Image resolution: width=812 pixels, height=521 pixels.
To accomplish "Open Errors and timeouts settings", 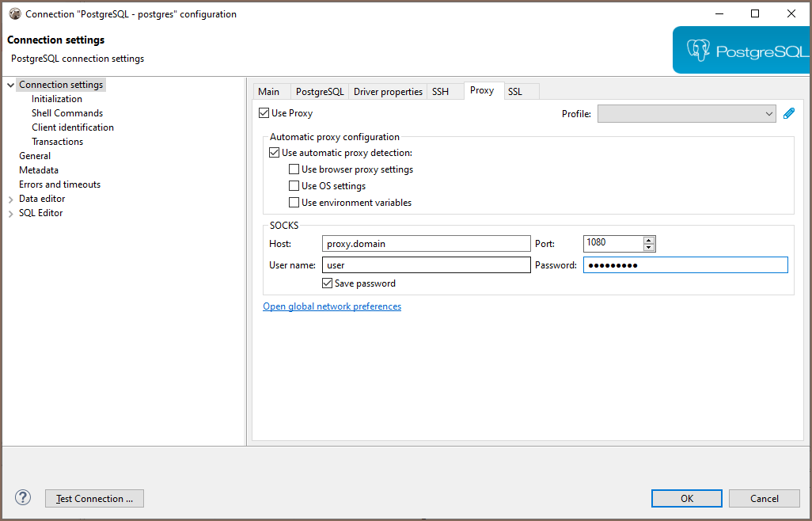I will (x=59, y=184).
